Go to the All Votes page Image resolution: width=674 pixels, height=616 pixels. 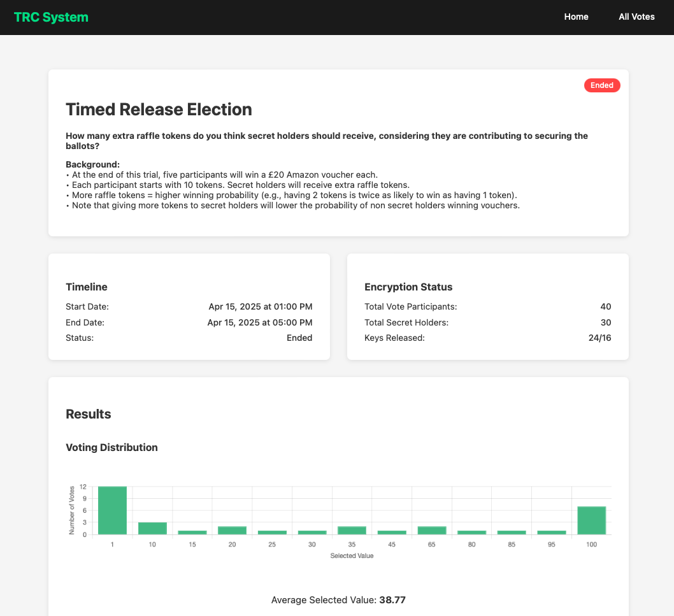tap(636, 17)
